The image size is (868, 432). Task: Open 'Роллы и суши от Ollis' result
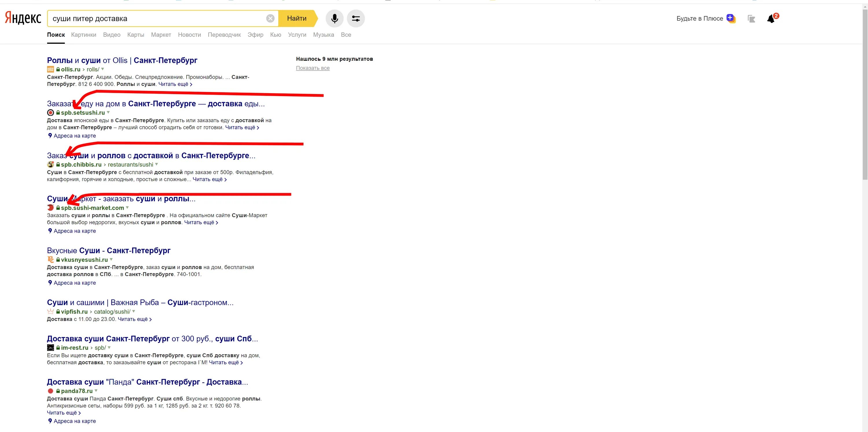click(x=122, y=60)
